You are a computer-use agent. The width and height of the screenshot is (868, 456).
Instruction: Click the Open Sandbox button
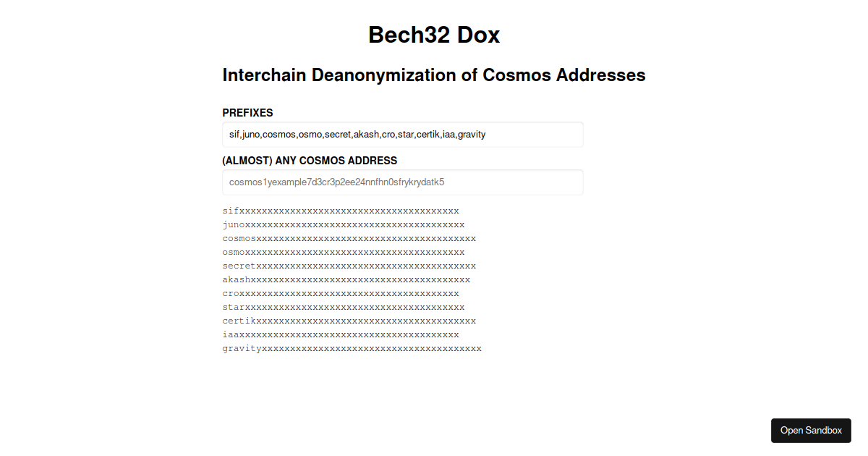click(811, 430)
